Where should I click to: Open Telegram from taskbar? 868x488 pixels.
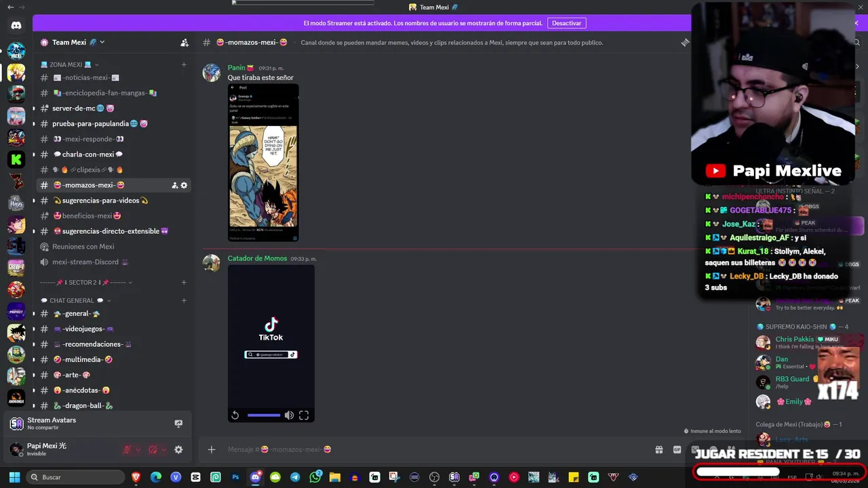click(295, 477)
